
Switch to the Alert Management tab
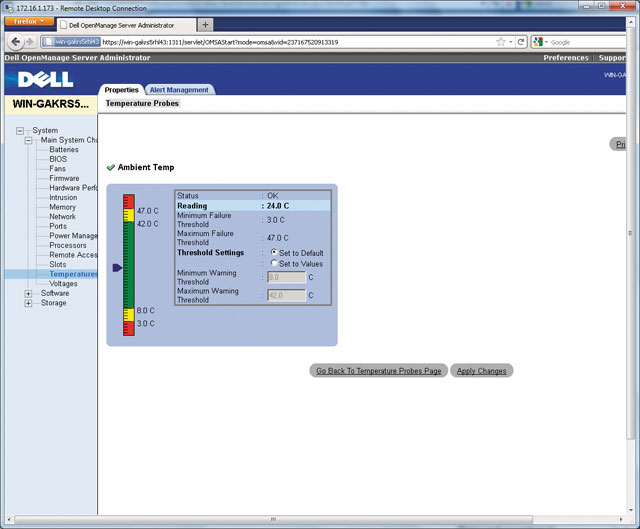click(179, 90)
